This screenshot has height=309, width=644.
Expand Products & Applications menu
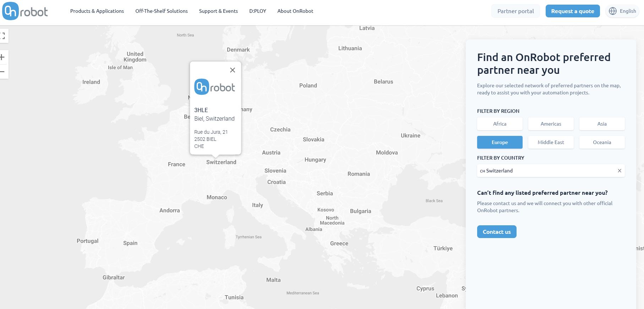tap(97, 11)
